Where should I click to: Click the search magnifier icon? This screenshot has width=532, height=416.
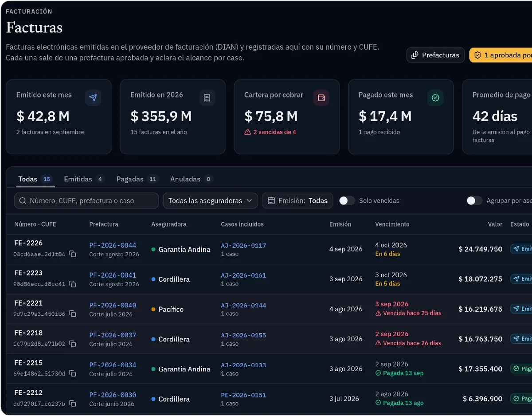23,201
